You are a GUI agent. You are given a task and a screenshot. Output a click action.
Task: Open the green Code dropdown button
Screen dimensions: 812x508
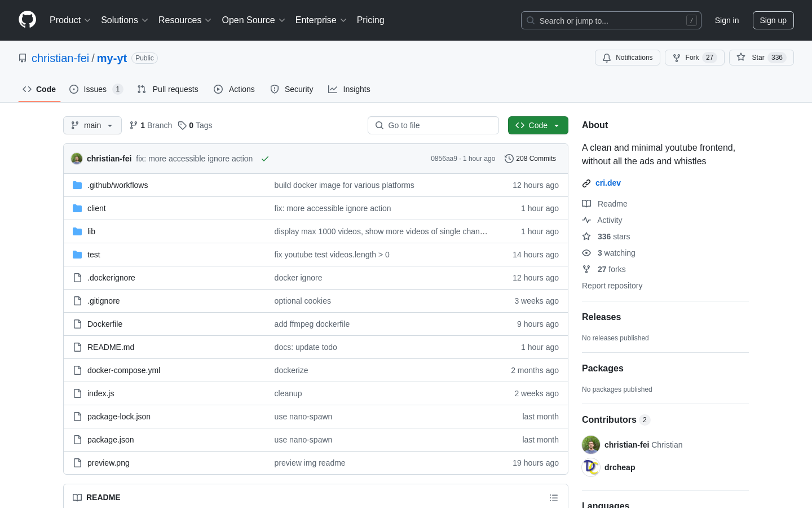coord(538,125)
